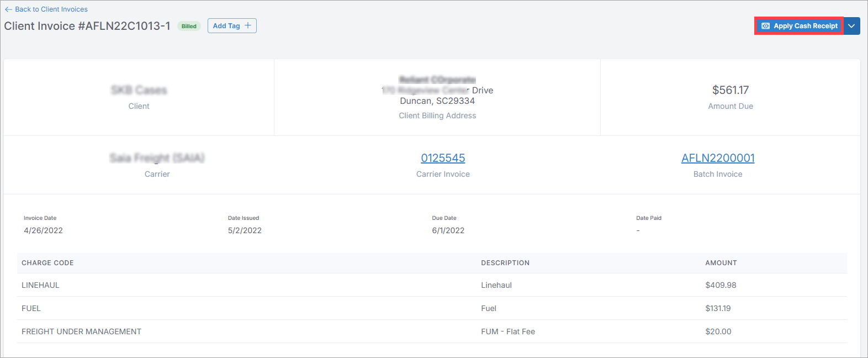The width and height of the screenshot is (868, 358).
Task: Click the $131.19 fuel amount
Action: tap(718, 308)
